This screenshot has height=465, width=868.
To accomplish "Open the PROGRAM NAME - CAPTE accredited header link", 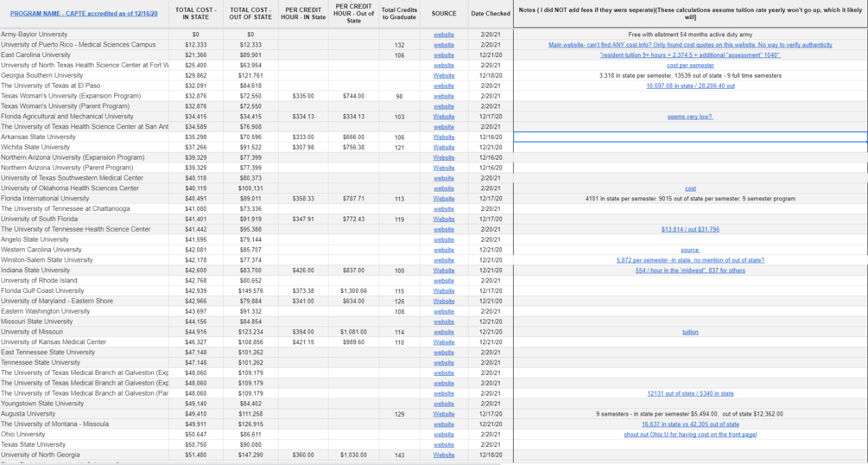I will [84, 13].
